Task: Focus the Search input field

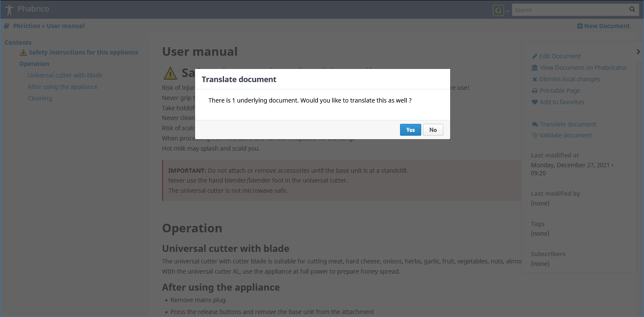Action: pos(570,10)
